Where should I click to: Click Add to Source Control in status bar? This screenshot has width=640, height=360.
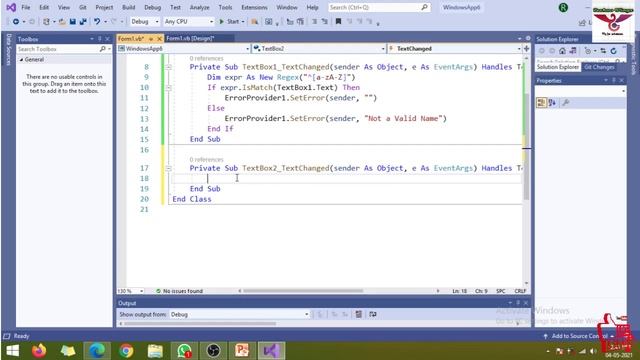click(x=579, y=336)
